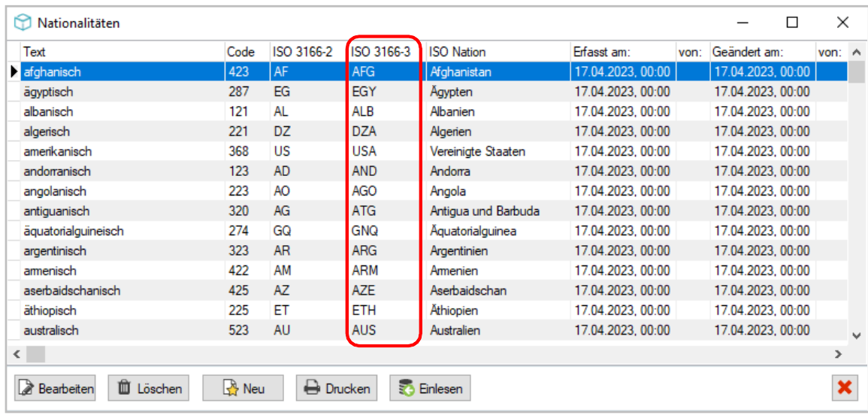The height and width of the screenshot is (415, 868).
Task: Select the row 'ägyptisch'
Action: (x=428, y=92)
